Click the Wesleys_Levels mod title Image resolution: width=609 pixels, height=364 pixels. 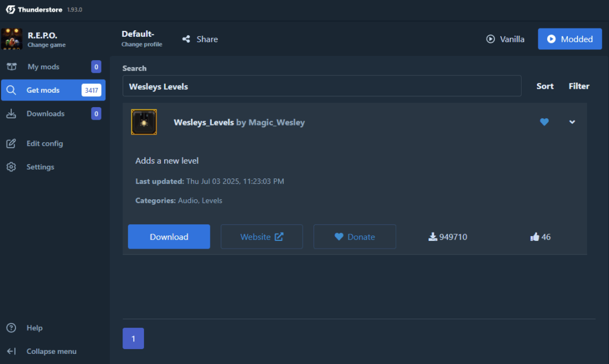click(204, 123)
